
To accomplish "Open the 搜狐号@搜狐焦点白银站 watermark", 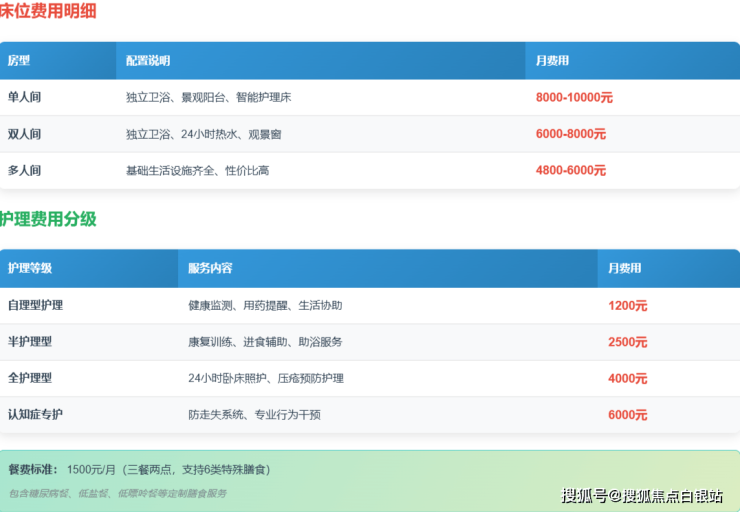I will pos(642,496).
